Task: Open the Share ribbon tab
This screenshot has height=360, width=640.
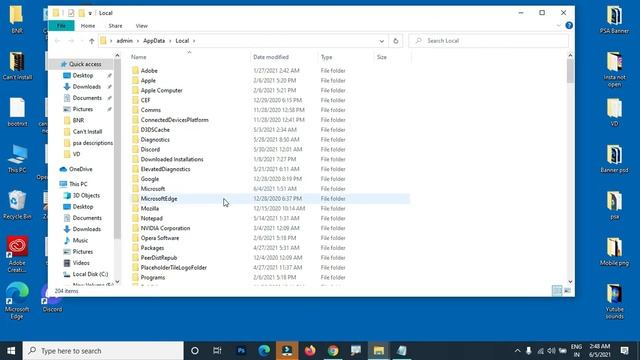Action: 116,26
